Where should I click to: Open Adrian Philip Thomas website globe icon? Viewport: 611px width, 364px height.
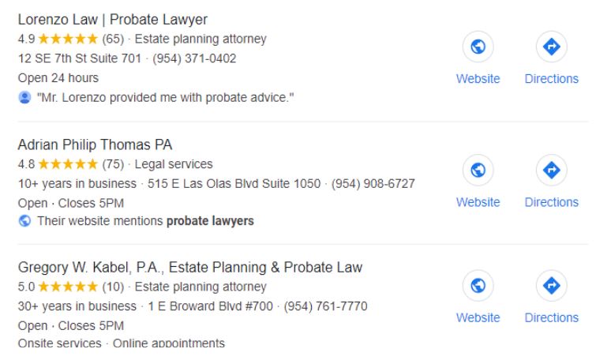point(478,170)
